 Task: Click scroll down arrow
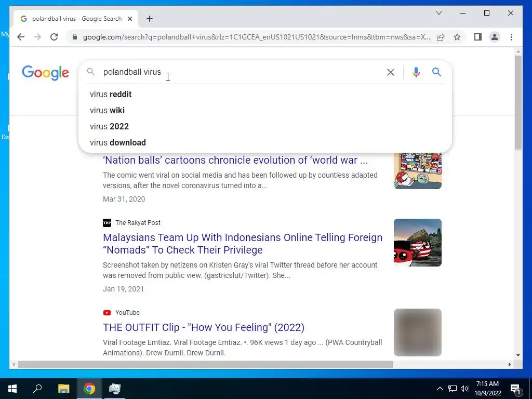tap(518, 355)
